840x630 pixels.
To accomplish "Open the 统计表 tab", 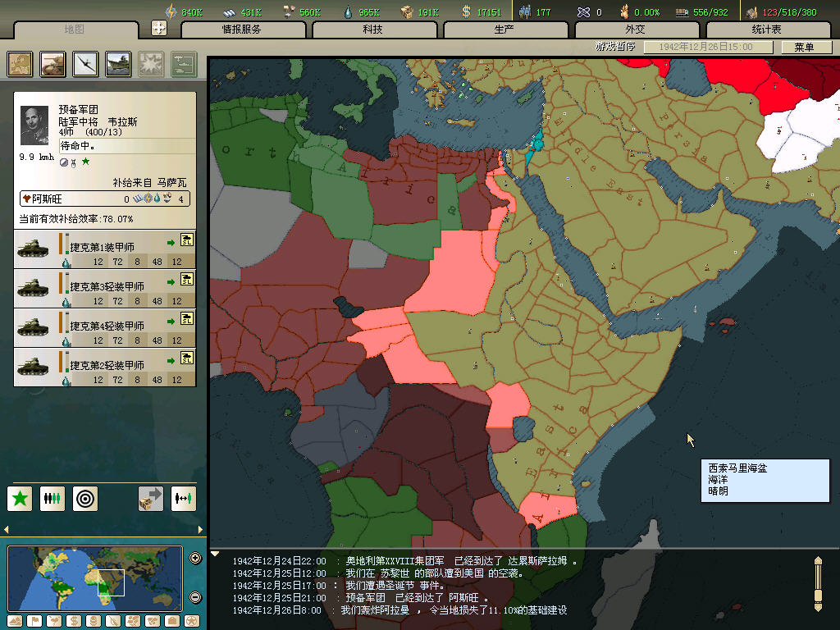I will [x=767, y=30].
